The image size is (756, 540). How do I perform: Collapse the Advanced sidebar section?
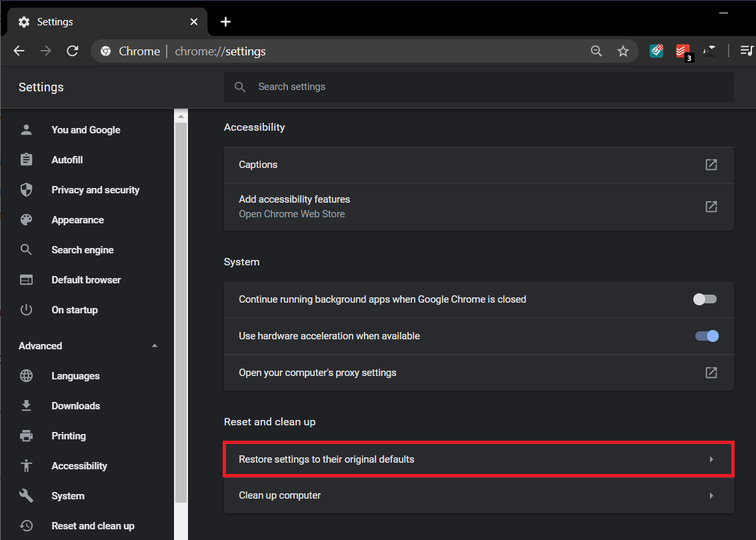pyautogui.click(x=155, y=346)
